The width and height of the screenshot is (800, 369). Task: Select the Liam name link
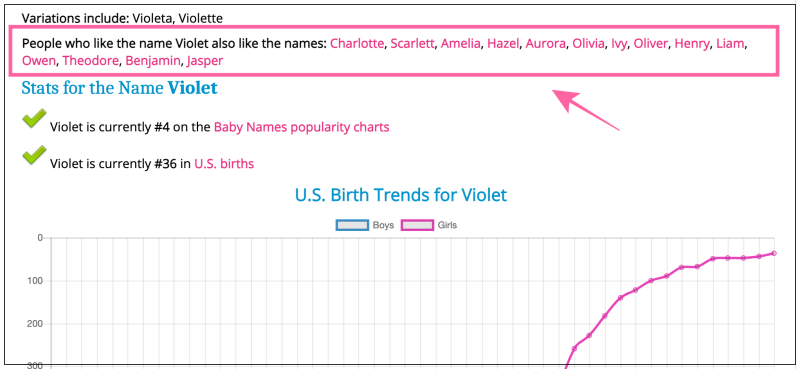coord(730,44)
